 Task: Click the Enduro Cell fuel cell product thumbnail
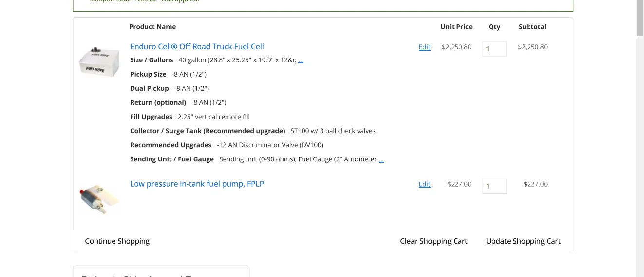99,62
